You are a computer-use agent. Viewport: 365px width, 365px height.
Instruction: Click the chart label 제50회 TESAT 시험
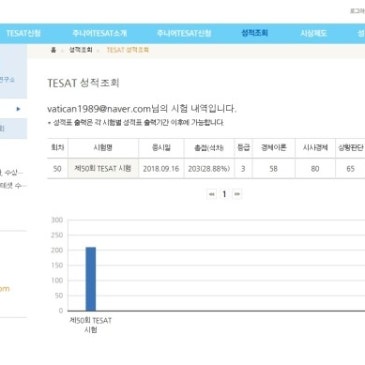[91, 325]
